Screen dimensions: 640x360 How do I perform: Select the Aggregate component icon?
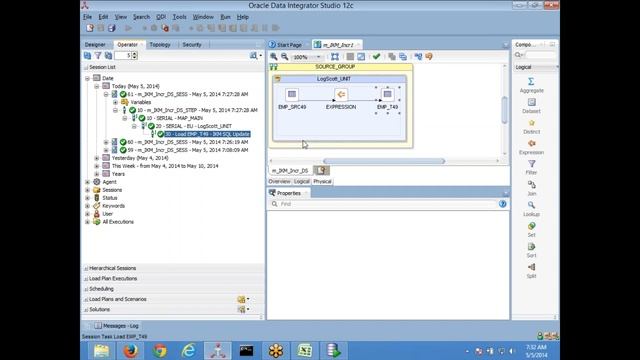tap(531, 82)
